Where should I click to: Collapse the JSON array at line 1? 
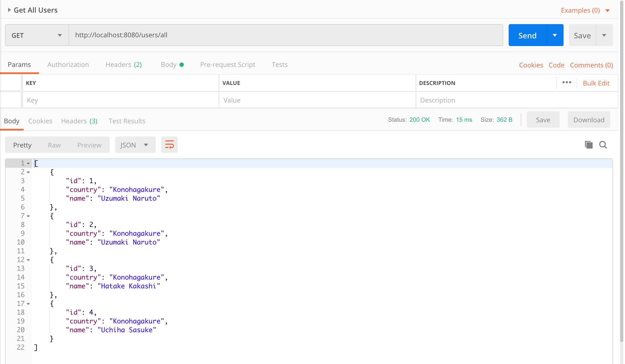coord(28,164)
